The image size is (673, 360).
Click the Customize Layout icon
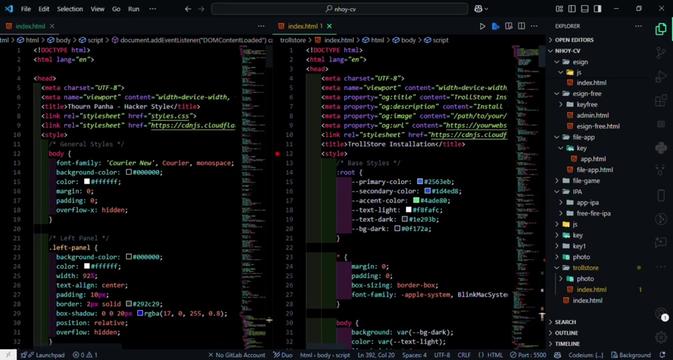[559, 9]
